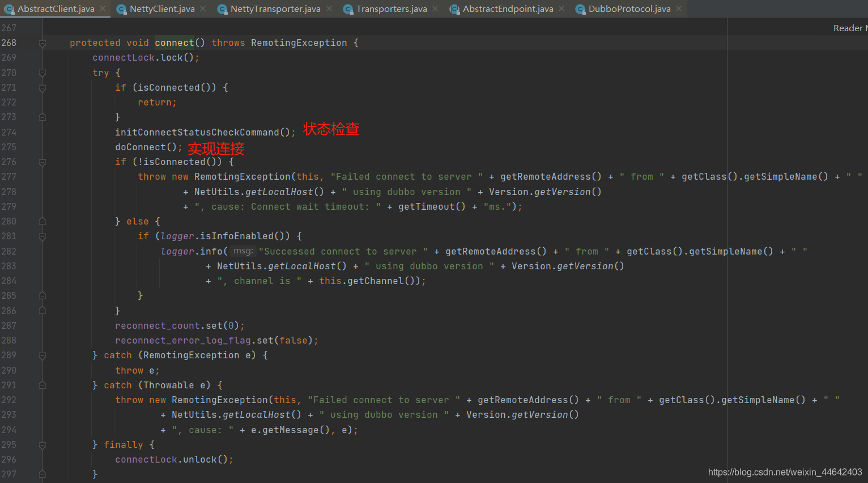Click the class icon on DubboProtocol.java tab
The height and width of the screenshot is (483, 868).
click(580, 9)
